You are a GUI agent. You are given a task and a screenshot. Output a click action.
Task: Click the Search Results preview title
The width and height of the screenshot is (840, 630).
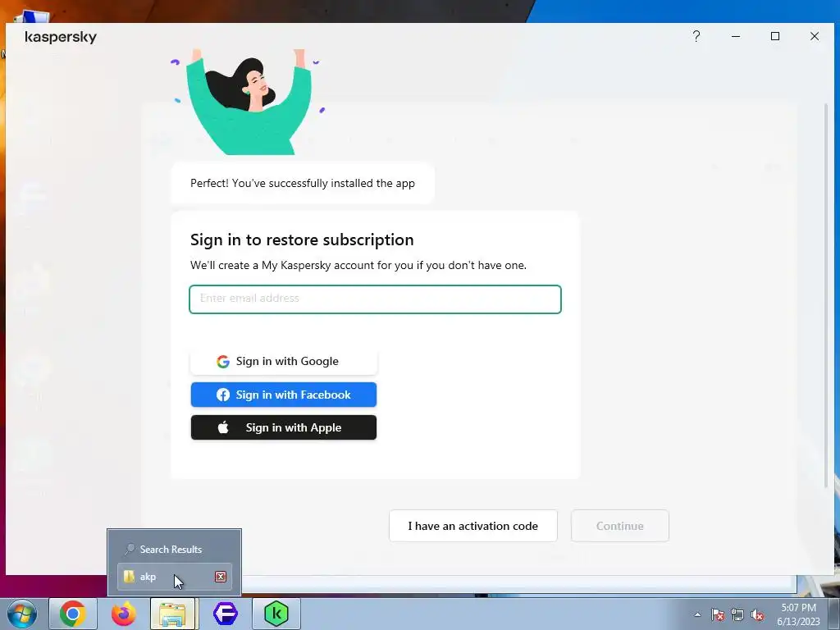pyautogui.click(x=171, y=549)
